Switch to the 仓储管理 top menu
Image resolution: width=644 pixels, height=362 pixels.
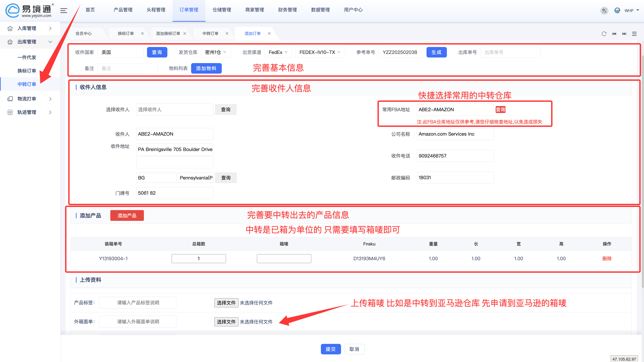pos(222,10)
